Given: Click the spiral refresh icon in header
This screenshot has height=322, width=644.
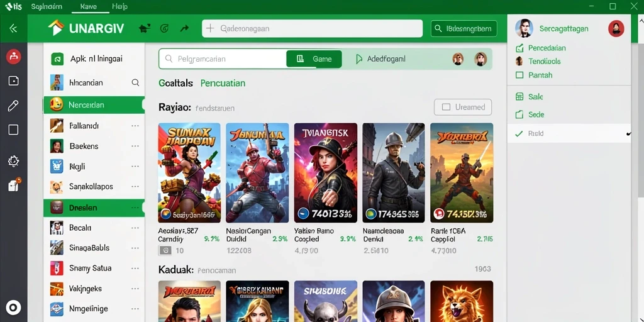Looking at the screenshot, I should pyautogui.click(x=164, y=28).
